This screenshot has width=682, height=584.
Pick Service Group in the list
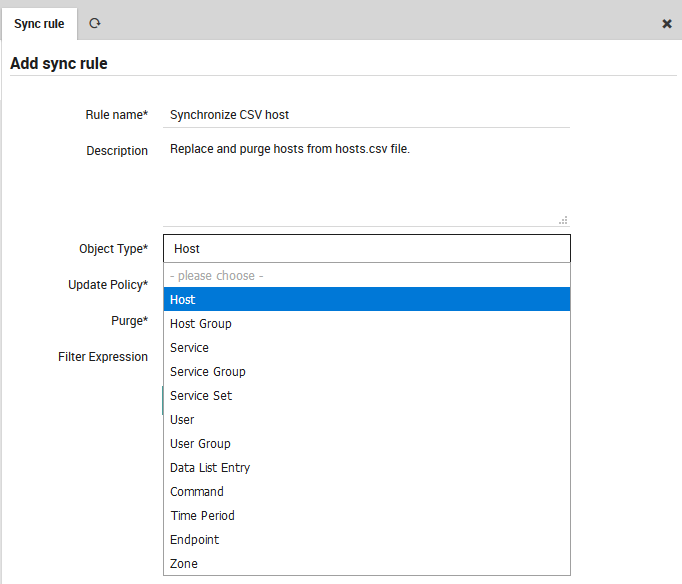click(366, 371)
